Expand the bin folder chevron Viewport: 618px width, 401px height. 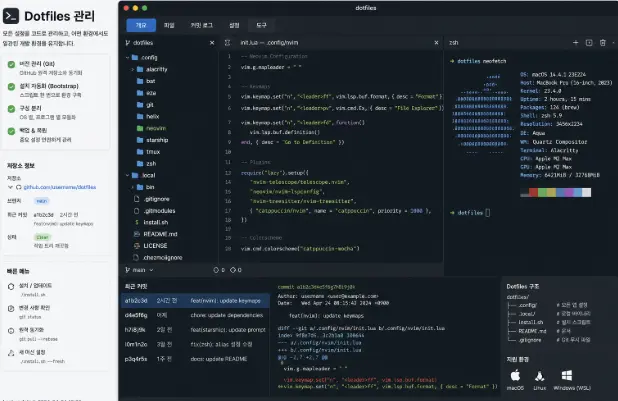tap(132, 187)
